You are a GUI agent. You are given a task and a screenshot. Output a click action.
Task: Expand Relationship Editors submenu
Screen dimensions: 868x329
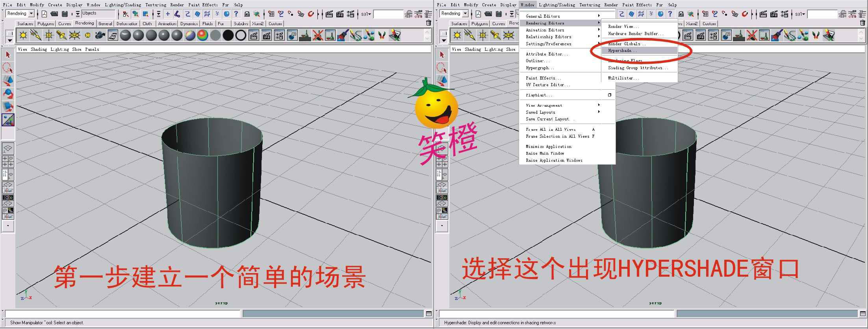(x=562, y=37)
